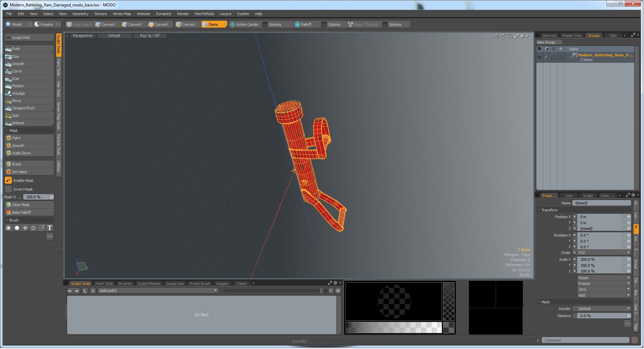
Task: Click the viewport zoom magnifier icon
Action: point(510,36)
